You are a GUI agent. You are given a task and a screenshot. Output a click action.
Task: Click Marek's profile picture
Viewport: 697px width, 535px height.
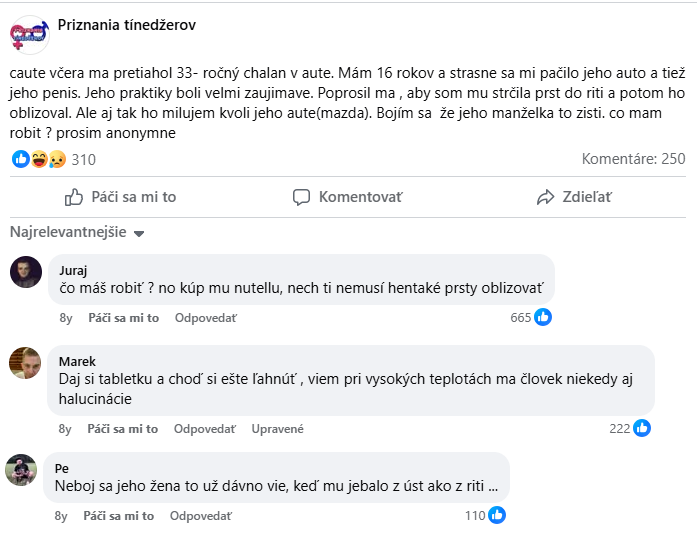tap(25, 363)
